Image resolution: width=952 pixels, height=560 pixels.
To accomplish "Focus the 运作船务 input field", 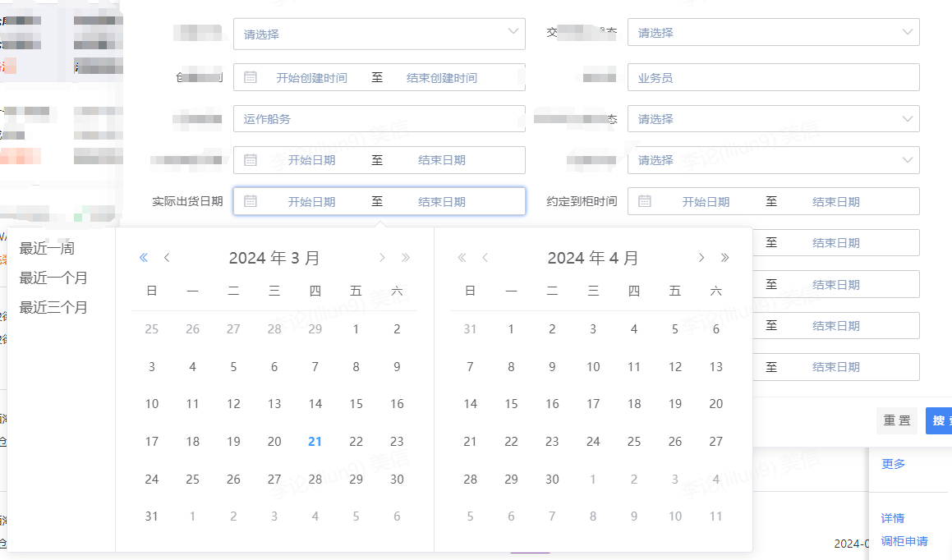I will (379, 119).
